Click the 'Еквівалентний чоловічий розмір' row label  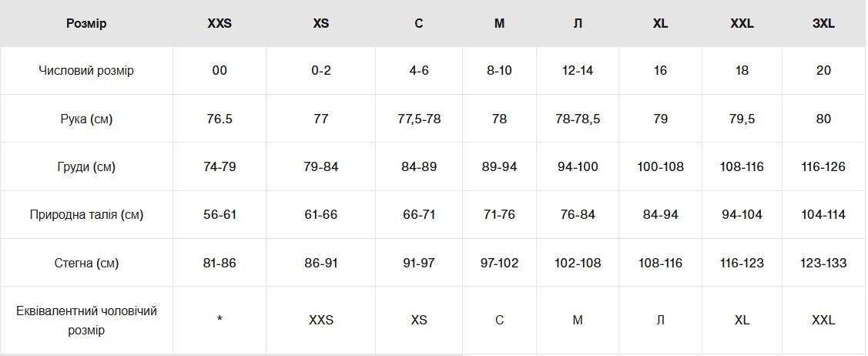pyautogui.click(x=86, y=320)
